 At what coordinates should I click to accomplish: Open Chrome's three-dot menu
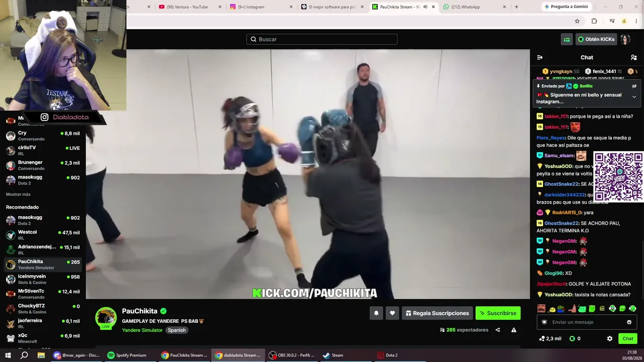coord(637,21)
